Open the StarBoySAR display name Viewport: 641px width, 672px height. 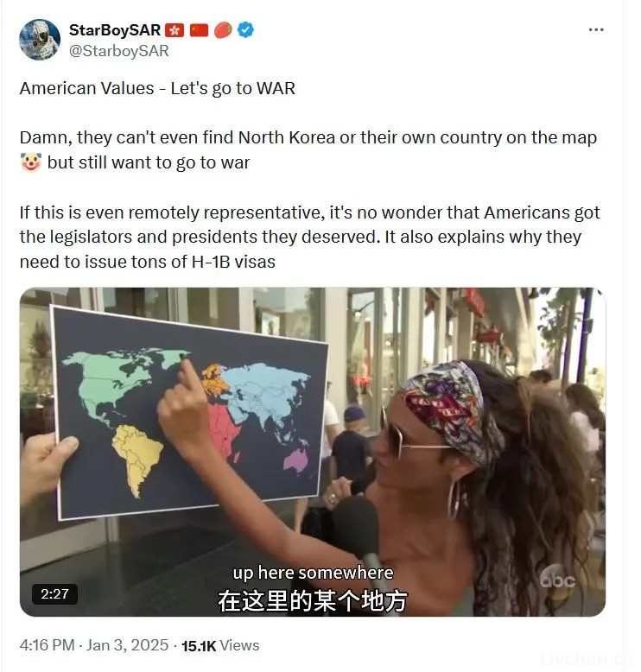115,30
